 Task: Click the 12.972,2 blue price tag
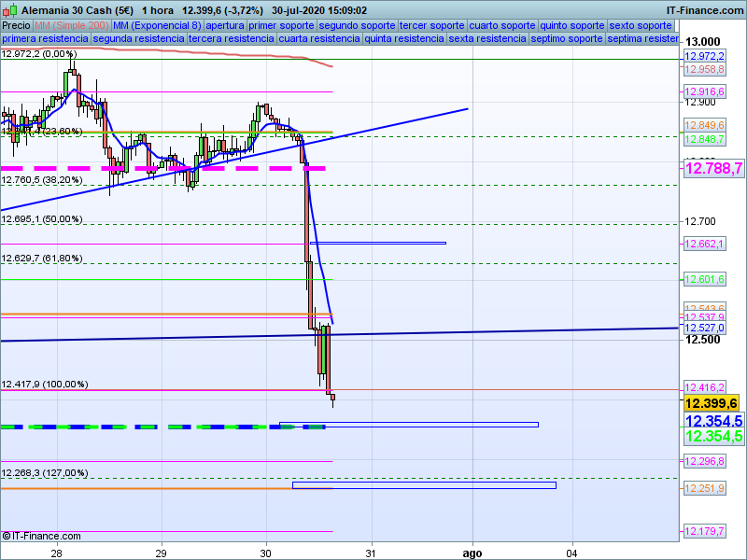coord(705,56)
